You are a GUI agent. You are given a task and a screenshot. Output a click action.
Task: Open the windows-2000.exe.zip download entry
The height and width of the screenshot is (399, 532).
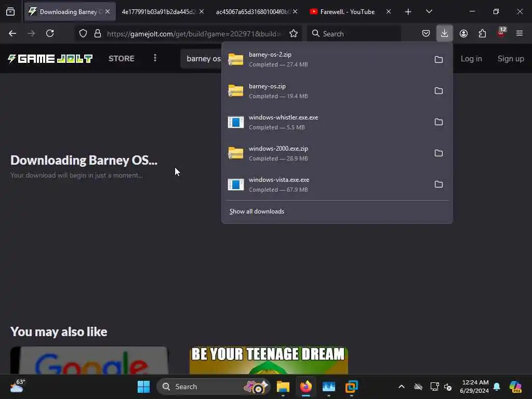tap(326, 153)
